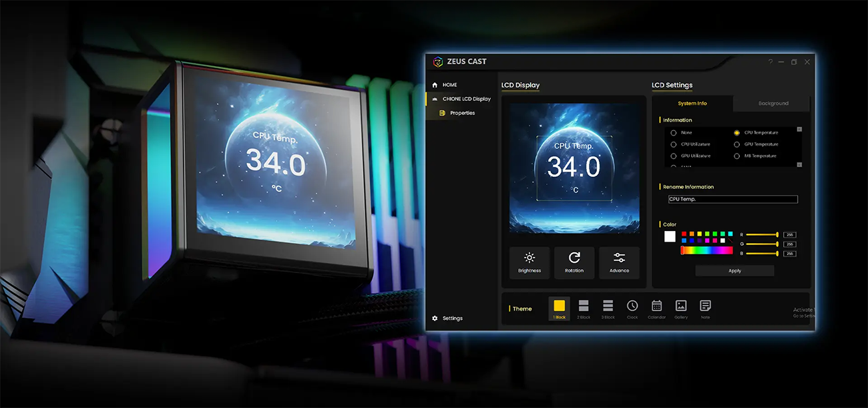Pick the Calendar theme icon
This screenshot has height=408, width=868.
click(656, 309)
